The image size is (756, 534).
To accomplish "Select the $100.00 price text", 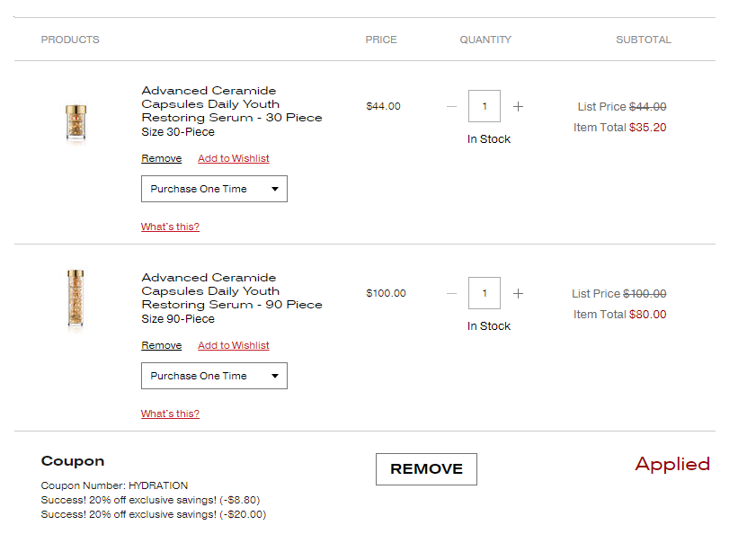I will pos(387,293).
